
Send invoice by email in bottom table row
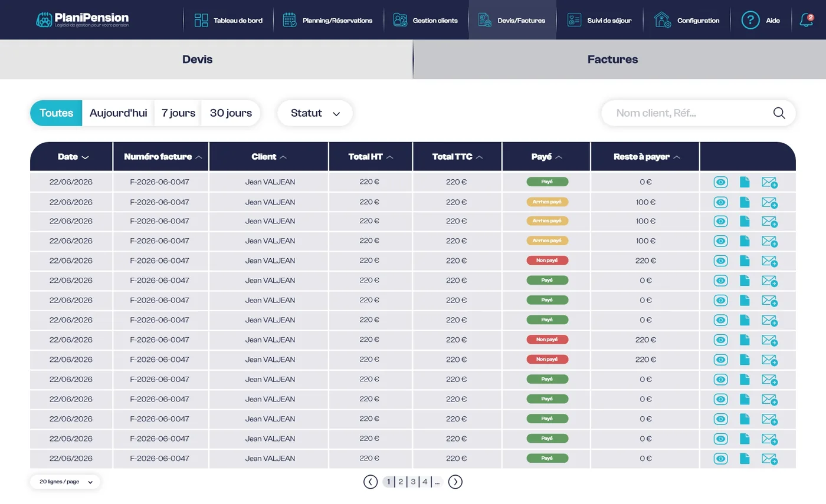(769, 459)
